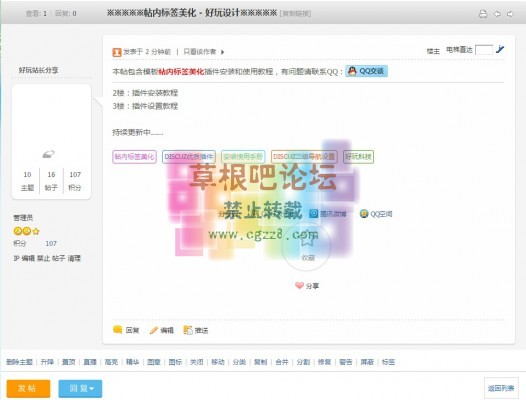This screenshot has width=526, height=400.
Task: Click the 楼主 label
Action: (x=433, y=51)
